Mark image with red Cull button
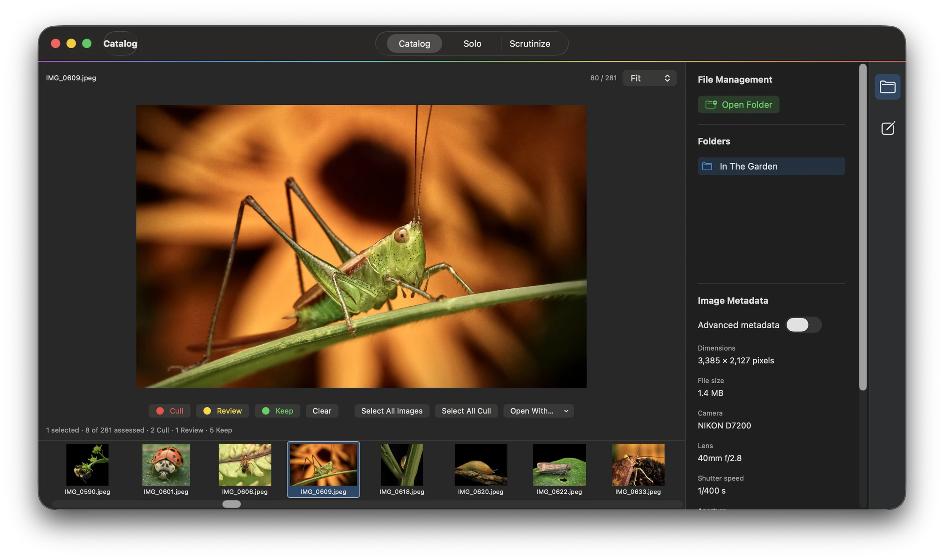 click(x=170, y=411)
